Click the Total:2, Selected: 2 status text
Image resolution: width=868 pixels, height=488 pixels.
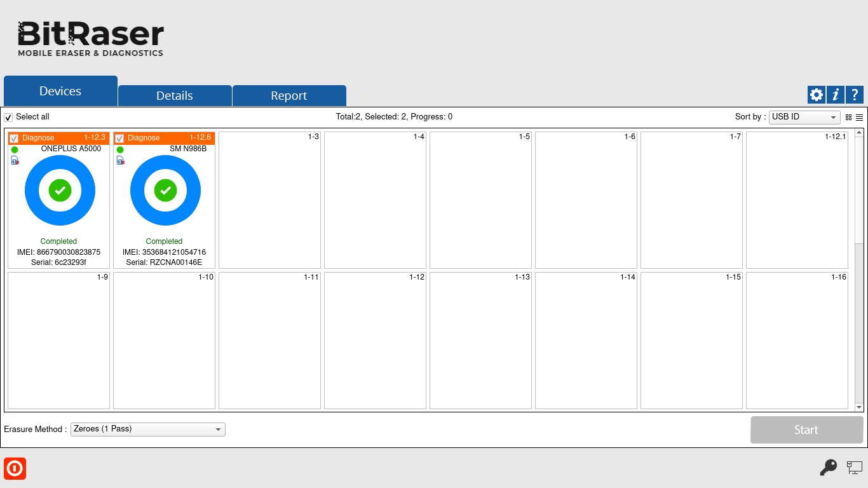click(x=394, y=117)
